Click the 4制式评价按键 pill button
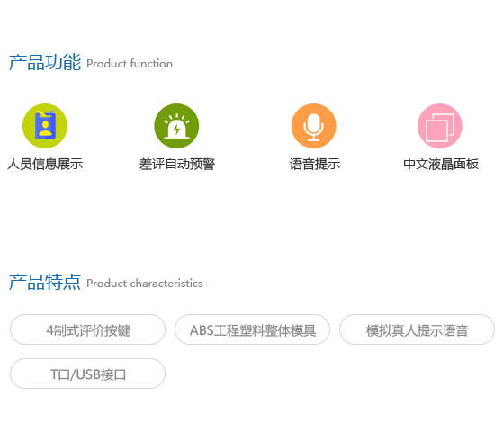Image resolution: width=504 pixels, height=441 pixels. [88, 329]
